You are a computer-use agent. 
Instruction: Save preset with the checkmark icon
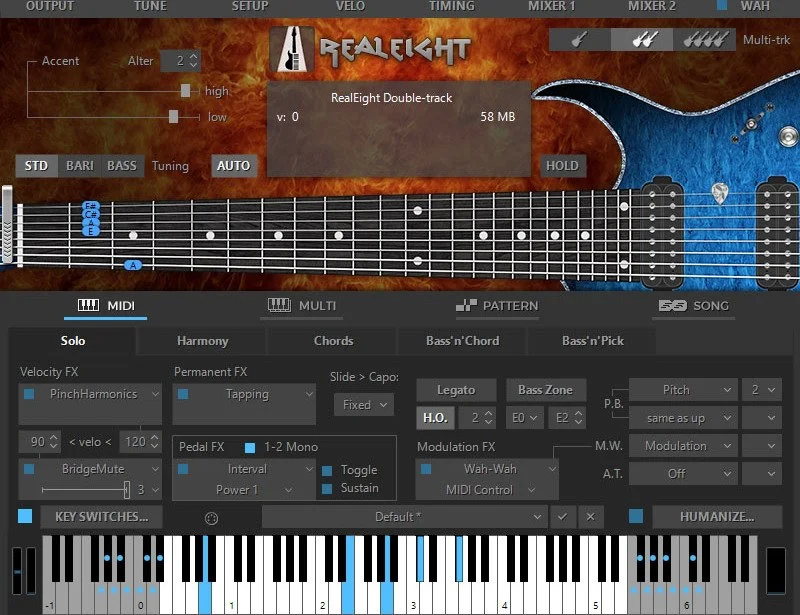pos(562,516)
